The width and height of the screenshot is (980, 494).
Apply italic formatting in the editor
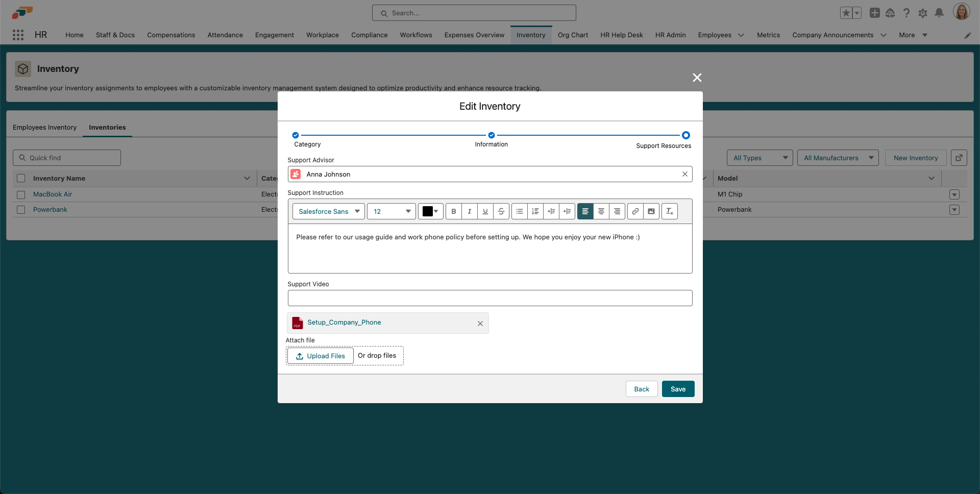469,211
